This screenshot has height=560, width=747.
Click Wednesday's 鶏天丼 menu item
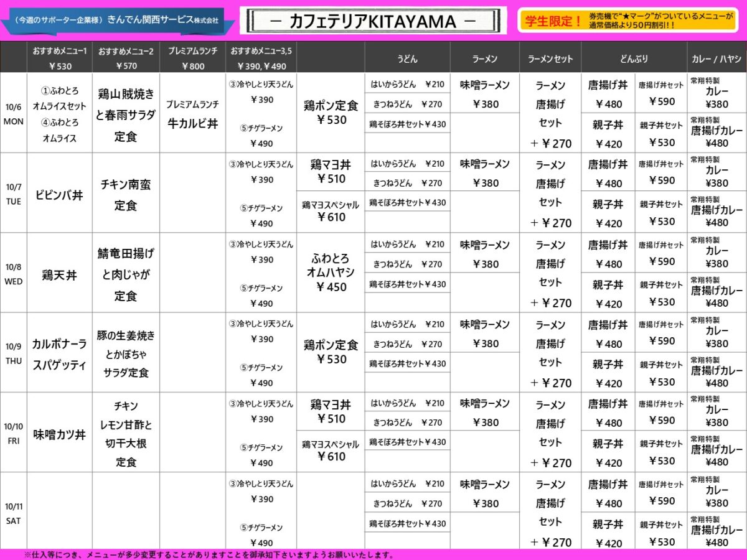59,275
